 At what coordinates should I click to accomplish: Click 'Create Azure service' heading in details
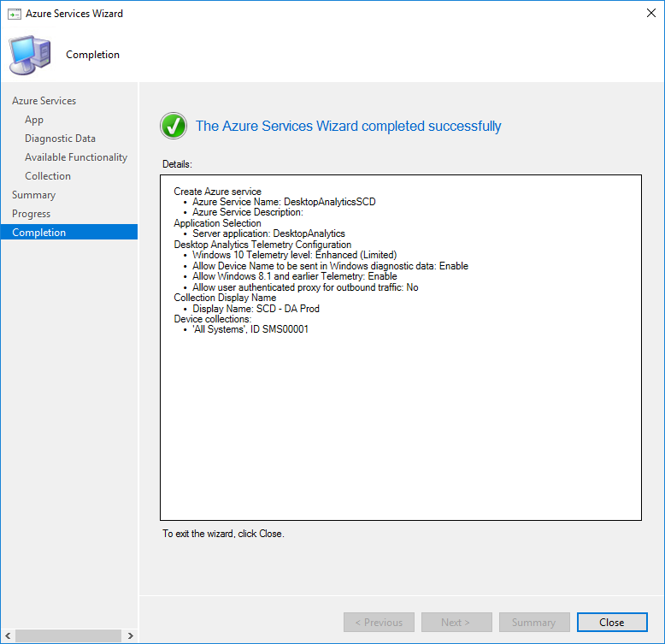(218, 192)
